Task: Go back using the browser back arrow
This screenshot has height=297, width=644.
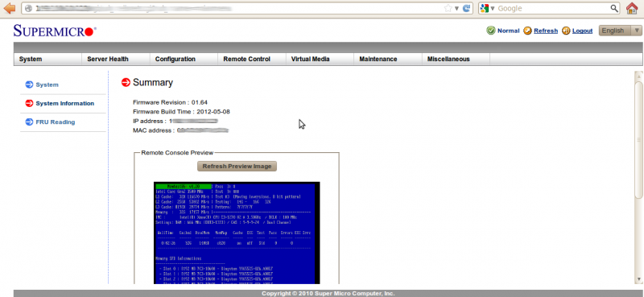Action: 9,8
